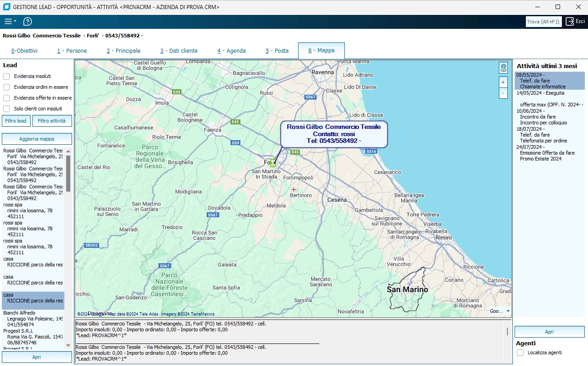Click the lead list scroll-down arrow

(68, 345)
